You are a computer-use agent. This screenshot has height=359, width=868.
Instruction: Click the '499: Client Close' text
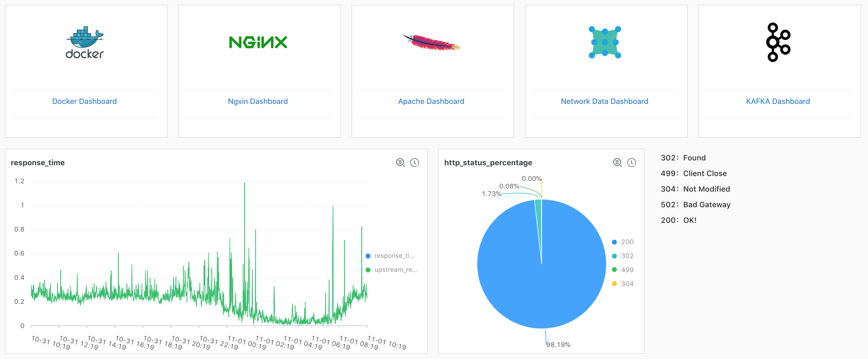694,173
